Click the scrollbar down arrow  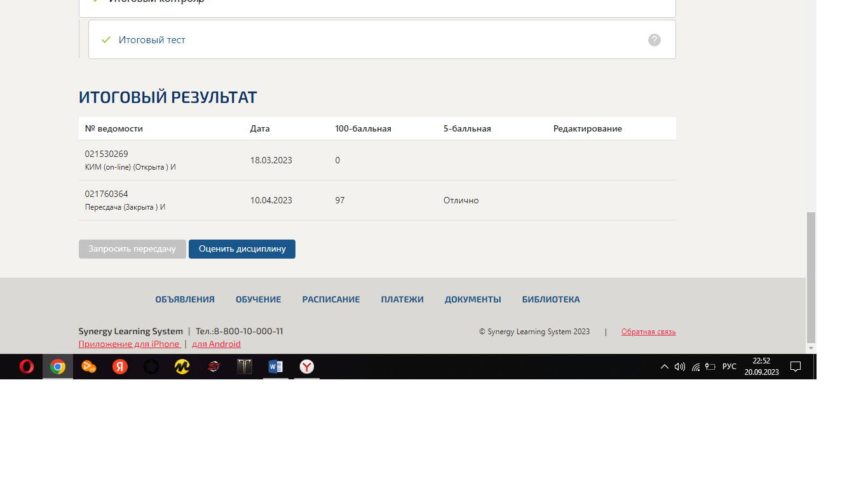coord(811,349)
